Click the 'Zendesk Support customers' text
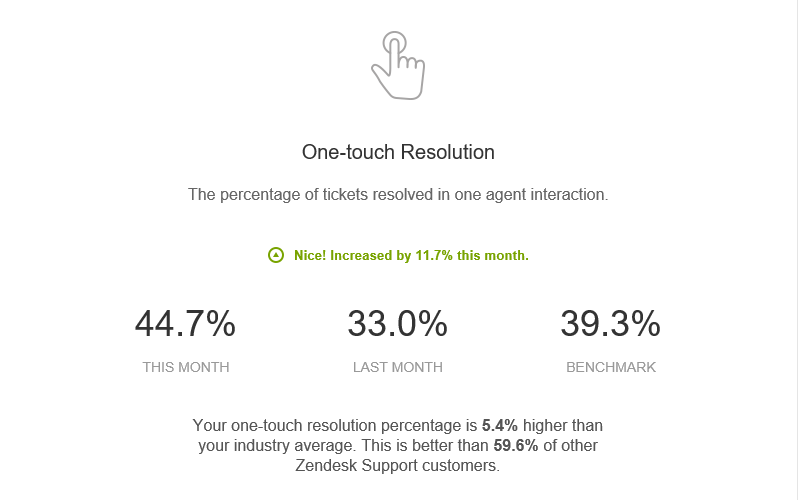This screenshot has height=500, width=798. pos(397,465)
